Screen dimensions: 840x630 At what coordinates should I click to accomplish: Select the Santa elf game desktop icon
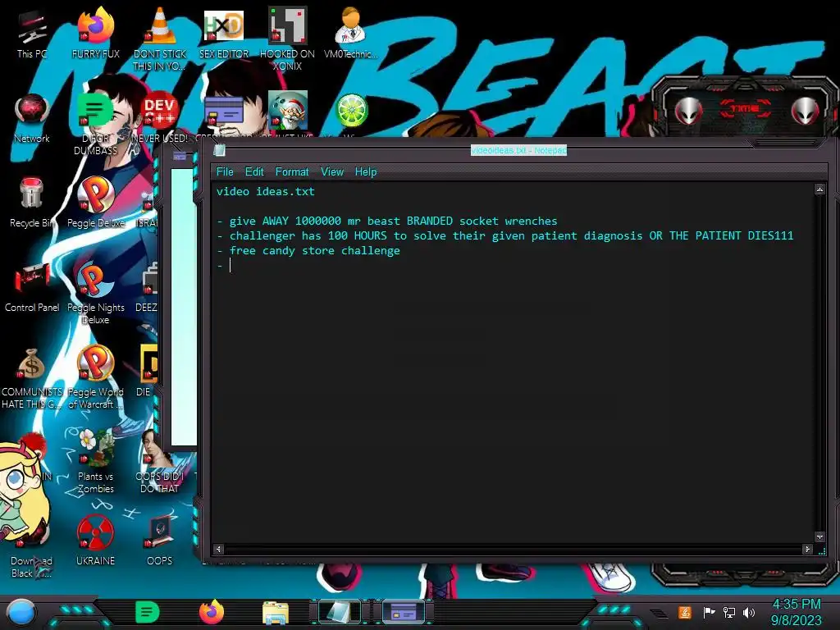[288, 111]
